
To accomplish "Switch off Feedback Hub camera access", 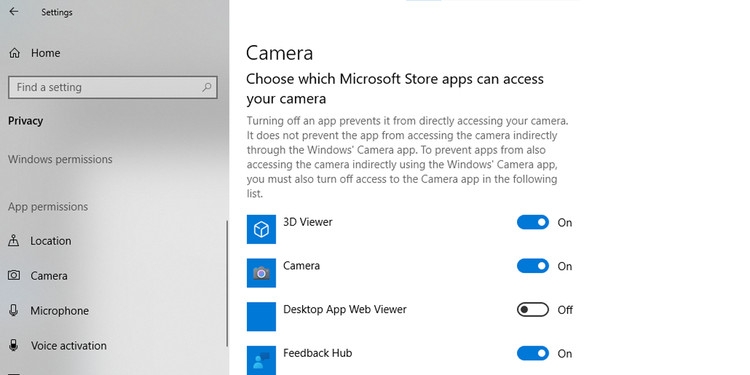I will point(533,353).
